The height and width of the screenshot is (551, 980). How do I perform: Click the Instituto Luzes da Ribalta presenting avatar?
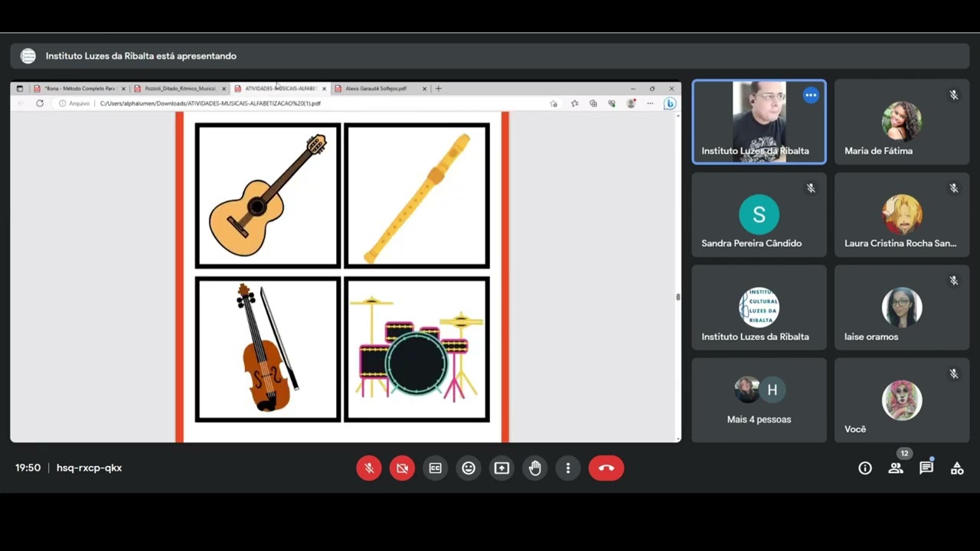point(28,56)
